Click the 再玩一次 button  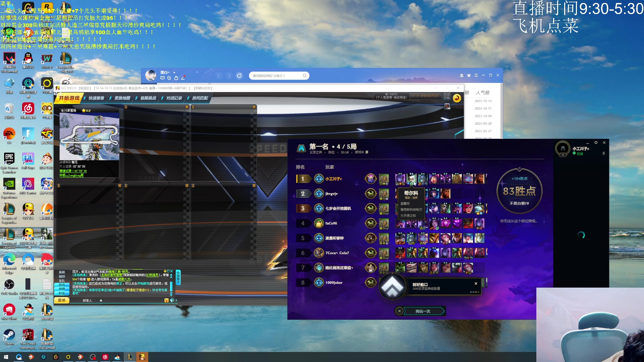[x=423, y=311]
